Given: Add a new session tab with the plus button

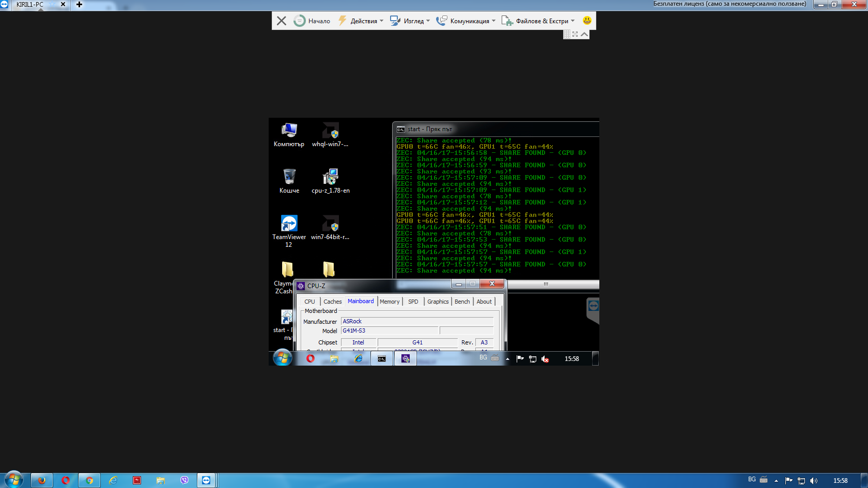Looking at the screenshot, I should coord(79,4).
